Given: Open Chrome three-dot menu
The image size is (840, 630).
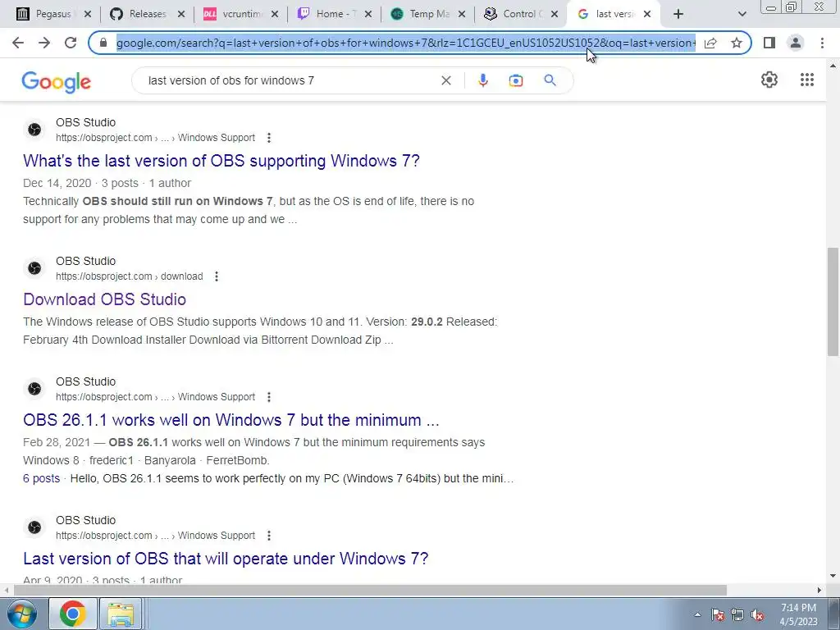Looking at the screenshot, I should click(822, 43).
